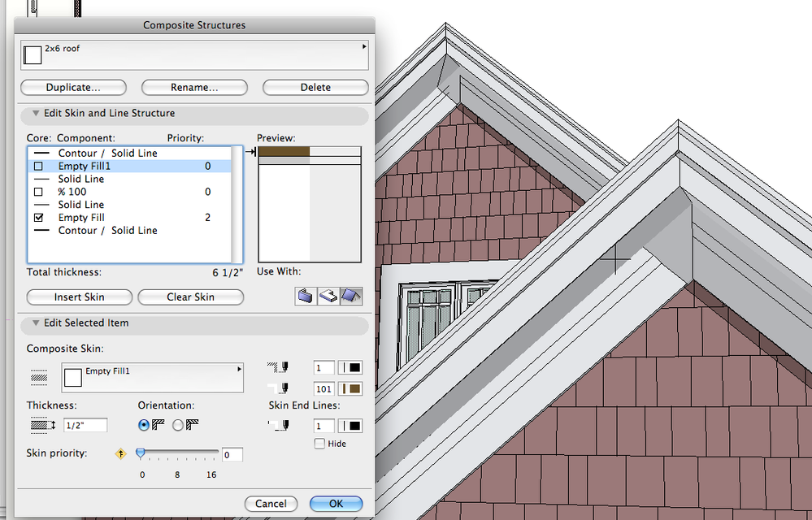
Task: Collapse the Edit Selected Item section
Action: coord(36,323)
